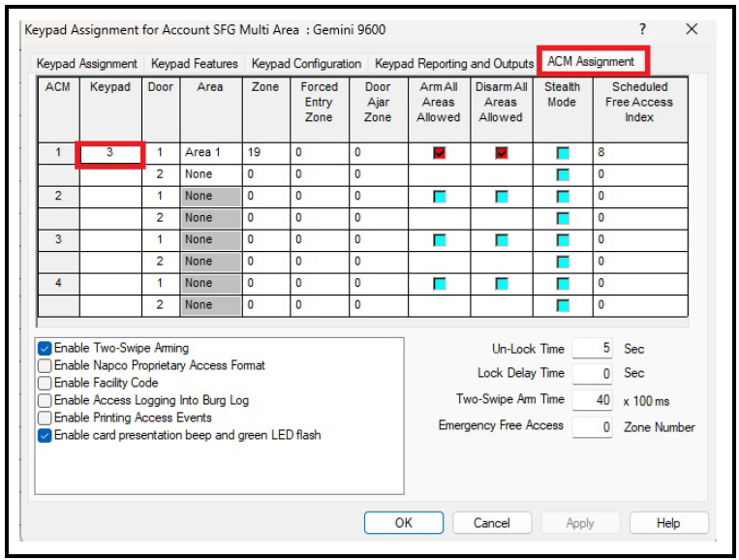Open the Keypad Configuration tab

306,64
